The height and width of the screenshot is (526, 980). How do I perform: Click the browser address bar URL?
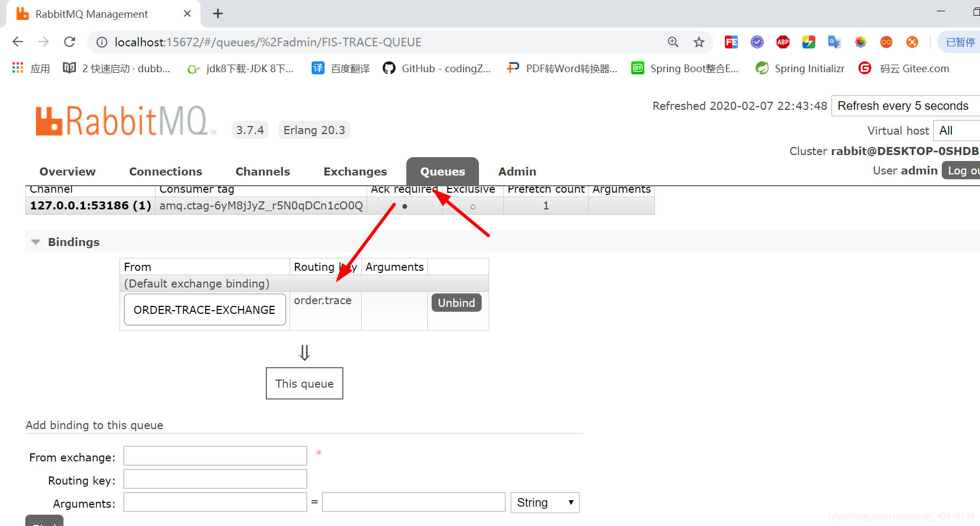click(268, 42)
